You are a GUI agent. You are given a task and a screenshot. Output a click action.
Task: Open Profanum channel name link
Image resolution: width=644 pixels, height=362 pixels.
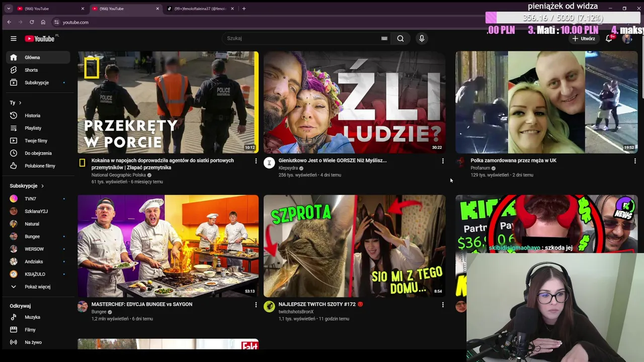tap(480, 168)
